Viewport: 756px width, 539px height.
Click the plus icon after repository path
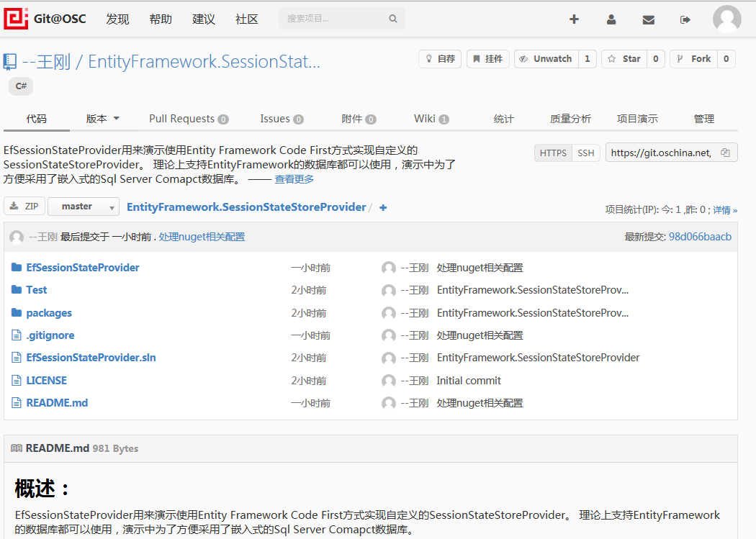tap(383, 207)
